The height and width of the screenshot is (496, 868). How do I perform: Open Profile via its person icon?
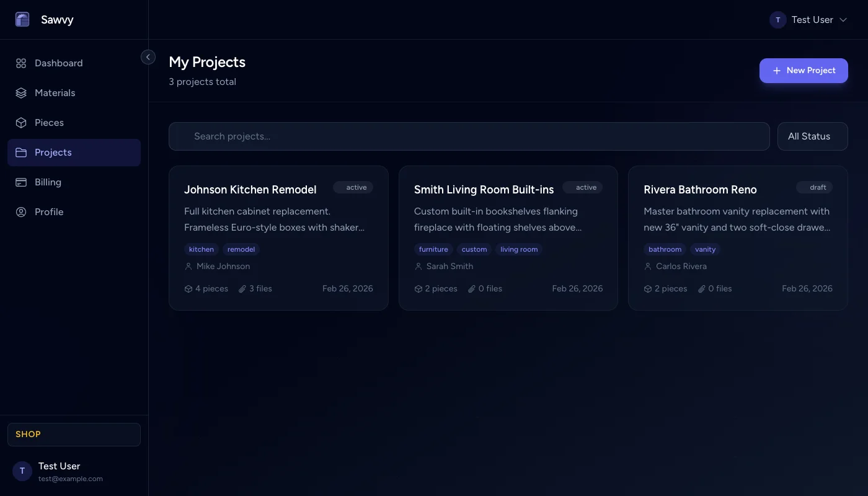(20, 211)
